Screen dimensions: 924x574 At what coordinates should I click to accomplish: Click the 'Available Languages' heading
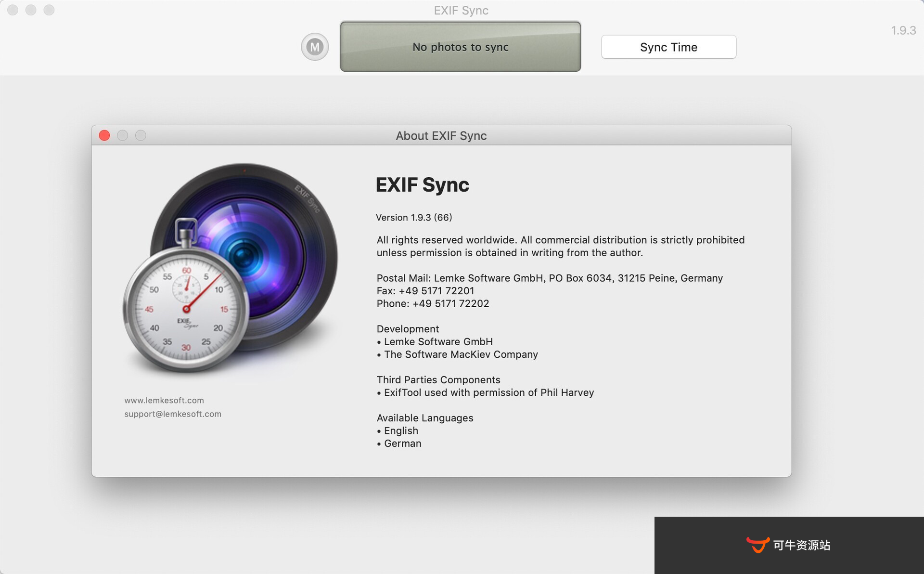[x=425, y=418]
